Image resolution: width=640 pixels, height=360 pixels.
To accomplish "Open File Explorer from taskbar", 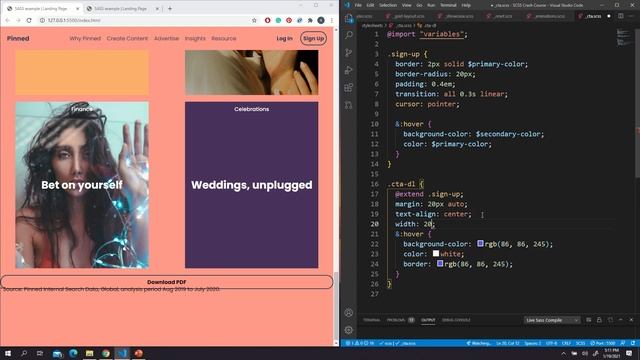I will (89, 353).
